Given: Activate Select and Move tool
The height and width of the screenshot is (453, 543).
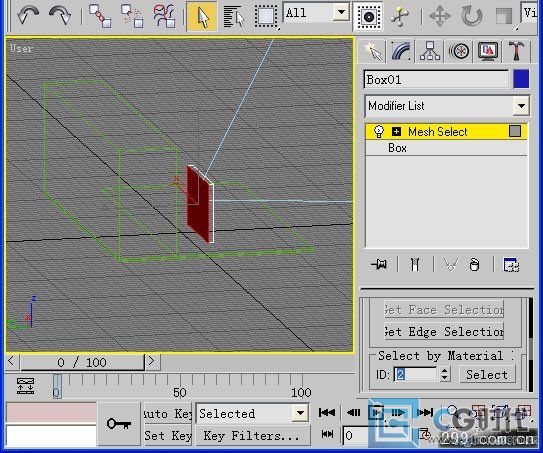Looking at the screenshot, I should pyautogui.click(x=440, y=16).
